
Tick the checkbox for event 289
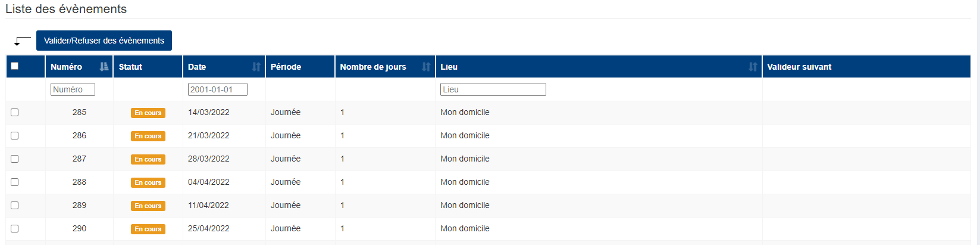pos(15,205)
